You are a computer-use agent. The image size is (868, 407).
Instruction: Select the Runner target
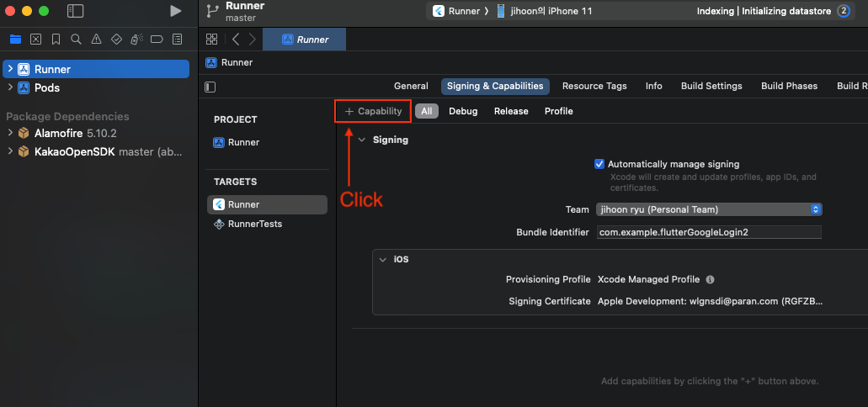(267, 204)
